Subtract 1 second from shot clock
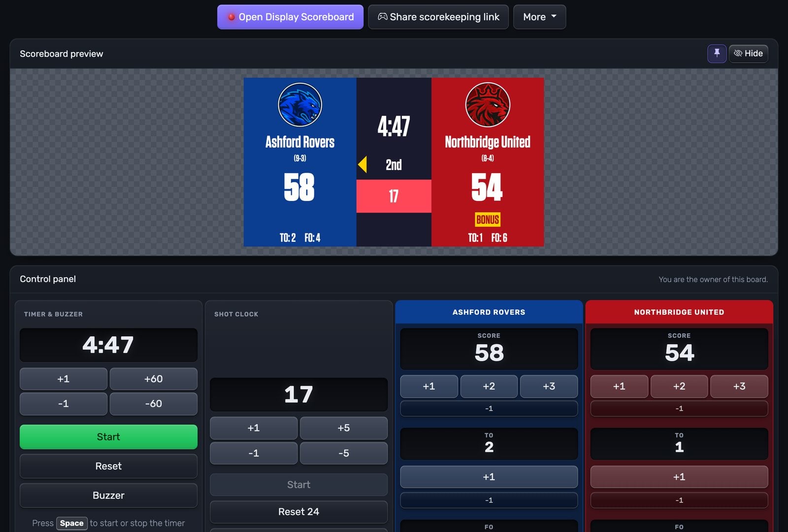788x532 pixels. pos(254,453)
